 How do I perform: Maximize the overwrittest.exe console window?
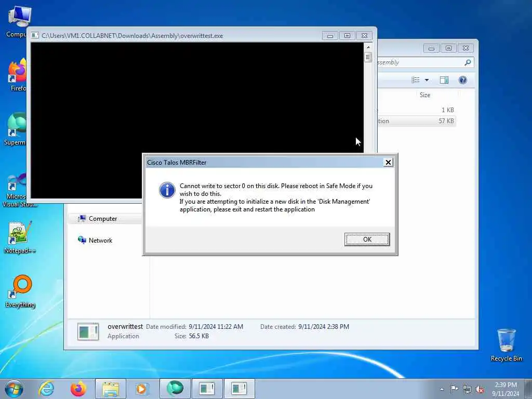[x=347, y=36]
